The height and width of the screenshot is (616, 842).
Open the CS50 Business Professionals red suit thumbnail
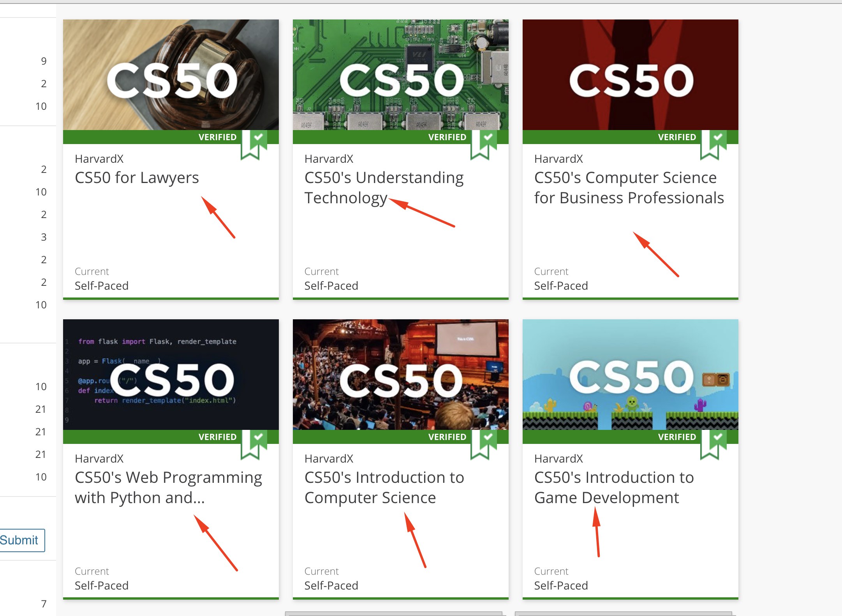click(631, 75)
